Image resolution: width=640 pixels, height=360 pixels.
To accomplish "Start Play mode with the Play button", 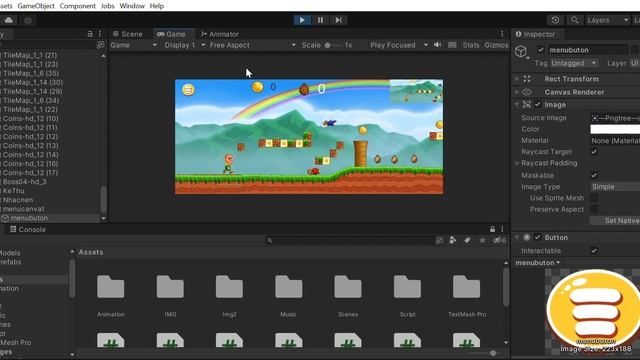I will click(302, 20).
